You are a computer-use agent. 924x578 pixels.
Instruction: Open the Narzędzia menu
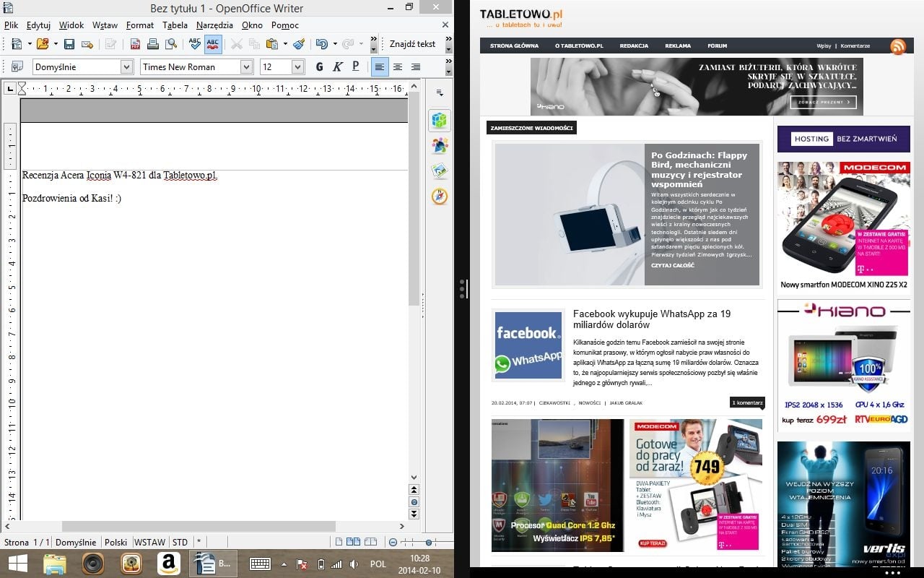(x=214, y=25)
